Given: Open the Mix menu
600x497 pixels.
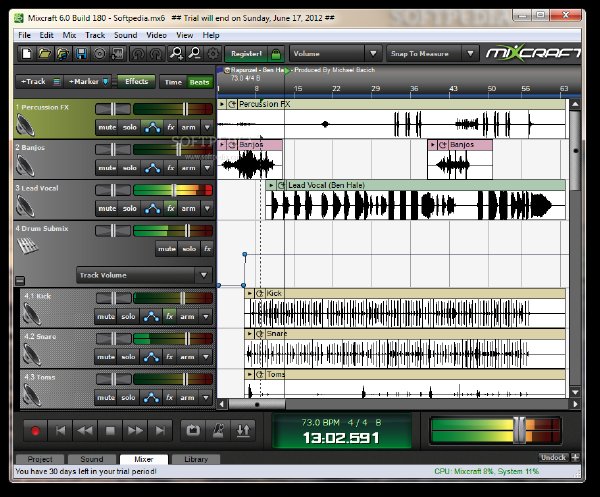Looking at the screenshot, I should [x=69, y=35].
